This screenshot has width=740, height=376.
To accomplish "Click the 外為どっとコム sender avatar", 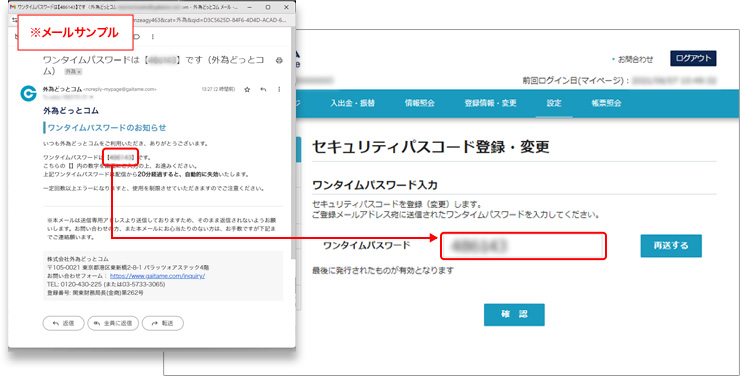I will tap(28, 93).
